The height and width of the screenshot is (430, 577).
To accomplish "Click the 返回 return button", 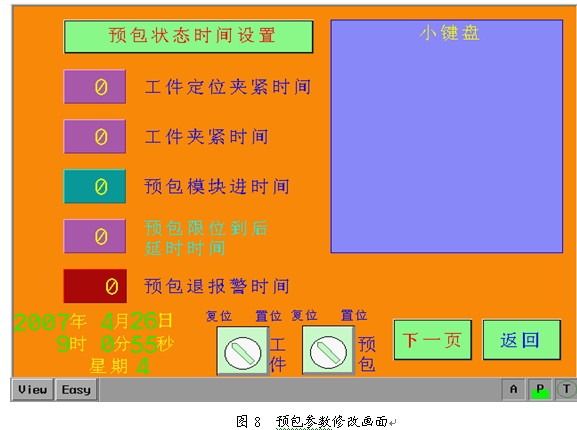I will coord(522,340).
